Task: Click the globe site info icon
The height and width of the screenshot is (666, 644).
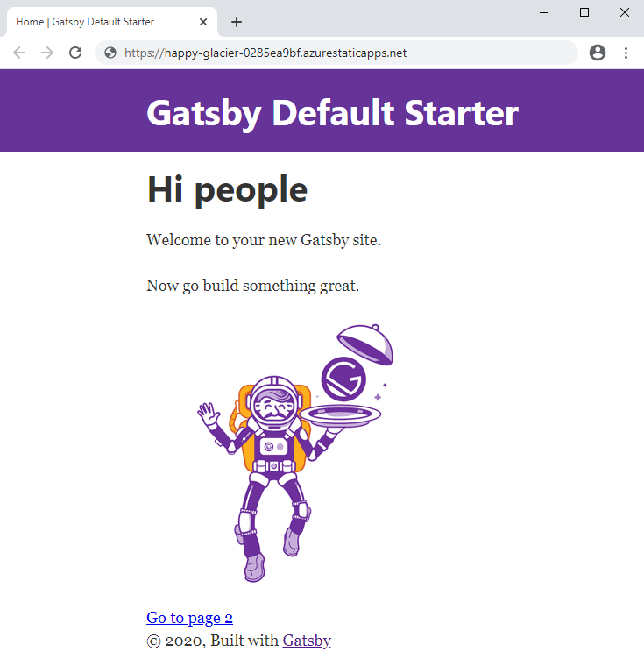Action: (x=110, y=53)
